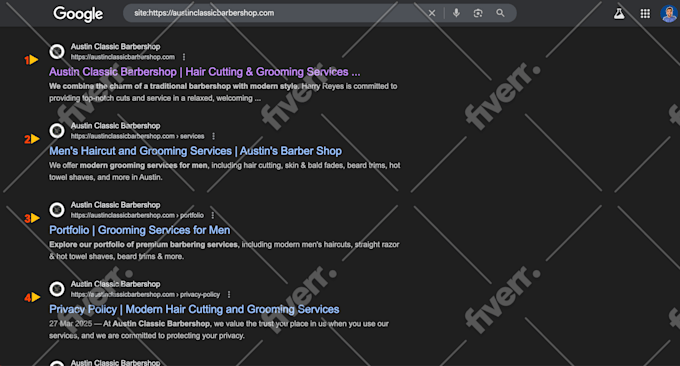This screenshot has height=366, width=680.
Task: Click URL ending in › services
Action: [137, 136]
